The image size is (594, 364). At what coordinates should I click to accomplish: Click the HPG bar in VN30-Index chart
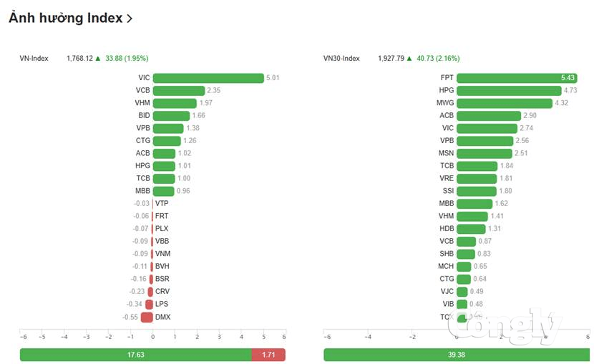pos(509,90)
